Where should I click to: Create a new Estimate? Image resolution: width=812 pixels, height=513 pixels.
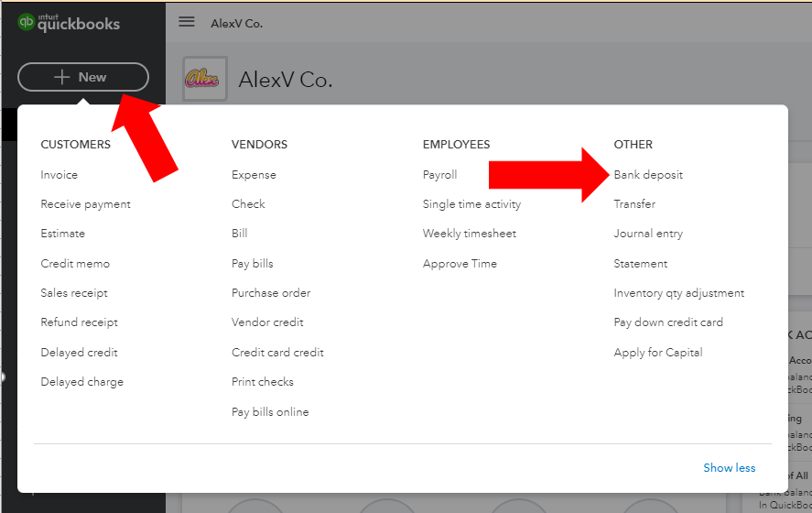[x=62, y=234]
